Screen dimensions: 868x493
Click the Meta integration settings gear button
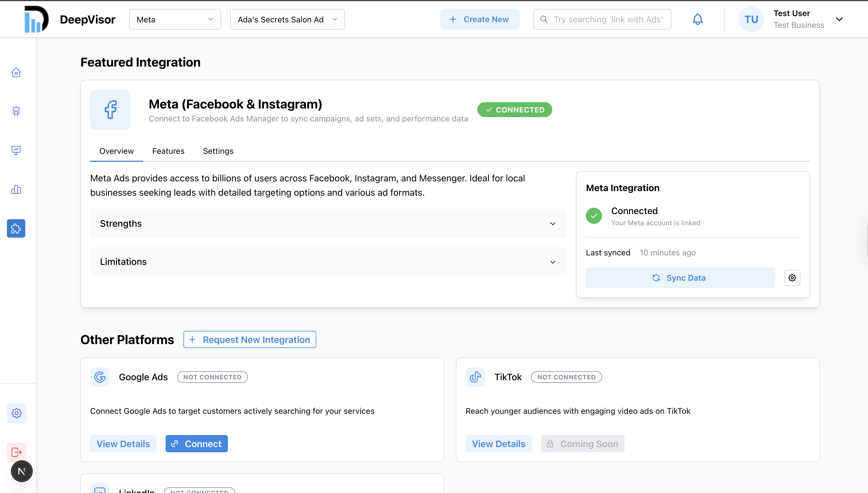pos(792,278)
